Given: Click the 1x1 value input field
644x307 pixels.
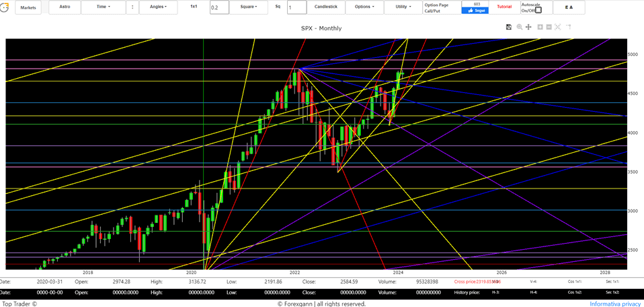Looking at the screenshot, I should pos(218,7).
